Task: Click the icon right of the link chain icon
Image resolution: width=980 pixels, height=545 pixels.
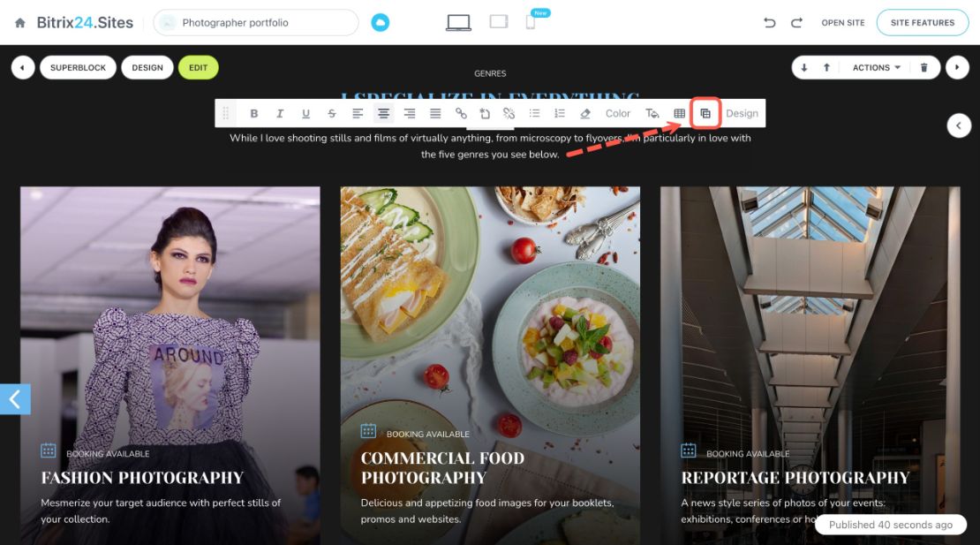Action: click(485, 113)
